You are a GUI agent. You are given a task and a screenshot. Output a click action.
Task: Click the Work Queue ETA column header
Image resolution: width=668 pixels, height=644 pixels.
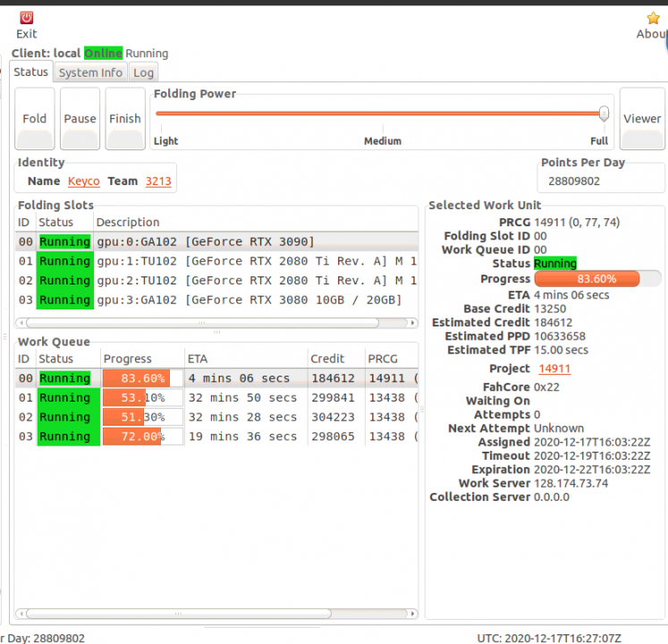(x=246, y=359)
